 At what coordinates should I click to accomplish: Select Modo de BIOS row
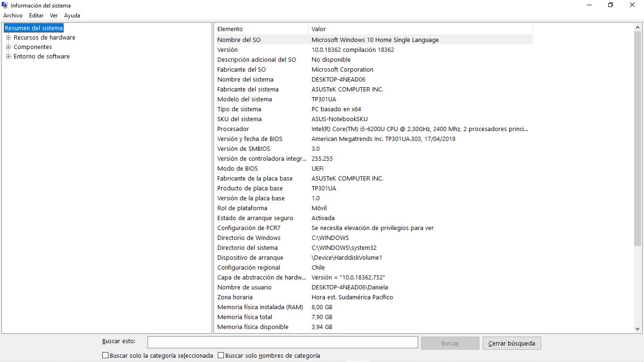374,169
